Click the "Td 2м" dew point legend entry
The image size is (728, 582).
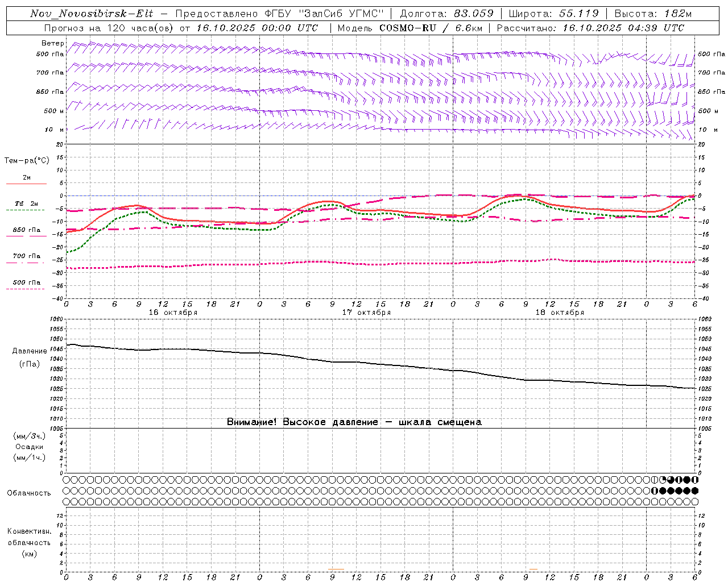tap(27, 203)
